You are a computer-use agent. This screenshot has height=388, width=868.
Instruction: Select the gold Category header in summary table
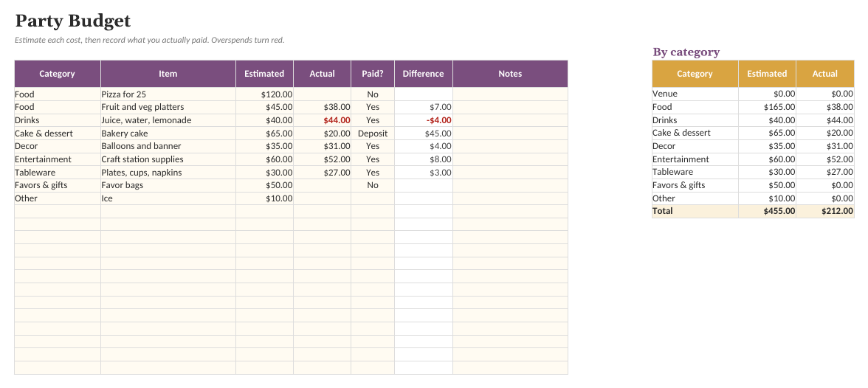(x=695, y=74)
